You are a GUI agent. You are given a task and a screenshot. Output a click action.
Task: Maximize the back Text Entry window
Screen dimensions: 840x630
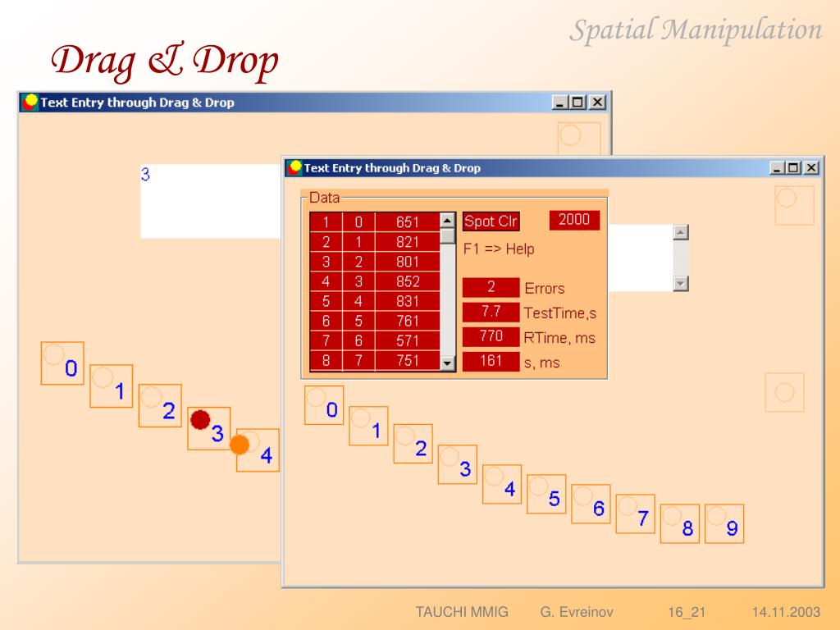pyautogui.click(x=577, y=102)
